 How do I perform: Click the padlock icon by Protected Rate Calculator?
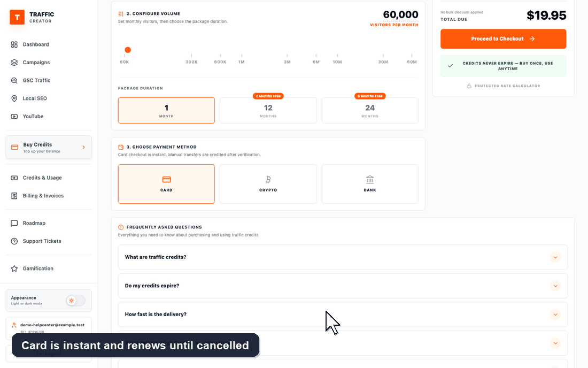pos(469,86)
